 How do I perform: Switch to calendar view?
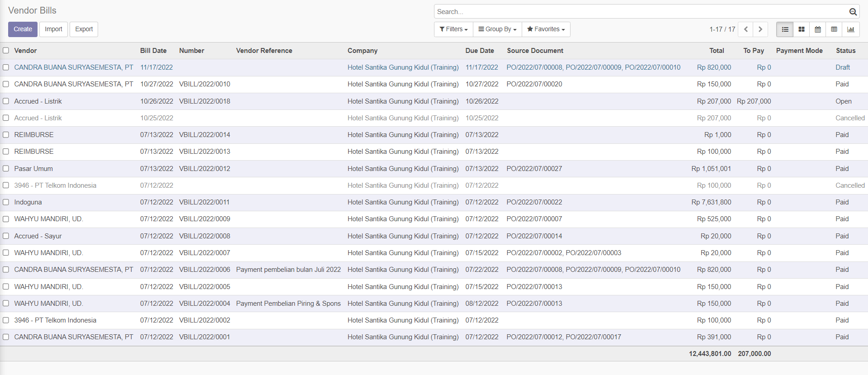pyautogui.click(x=818, y=29)
